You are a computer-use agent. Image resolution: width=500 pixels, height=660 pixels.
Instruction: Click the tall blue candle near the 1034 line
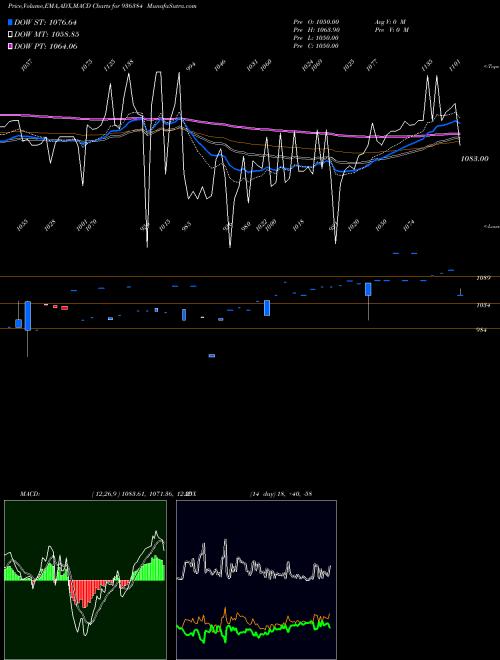pos(28,316)
